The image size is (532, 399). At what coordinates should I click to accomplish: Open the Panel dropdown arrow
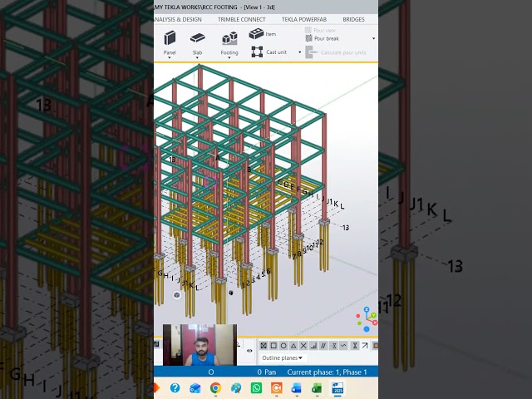[170, 58]
